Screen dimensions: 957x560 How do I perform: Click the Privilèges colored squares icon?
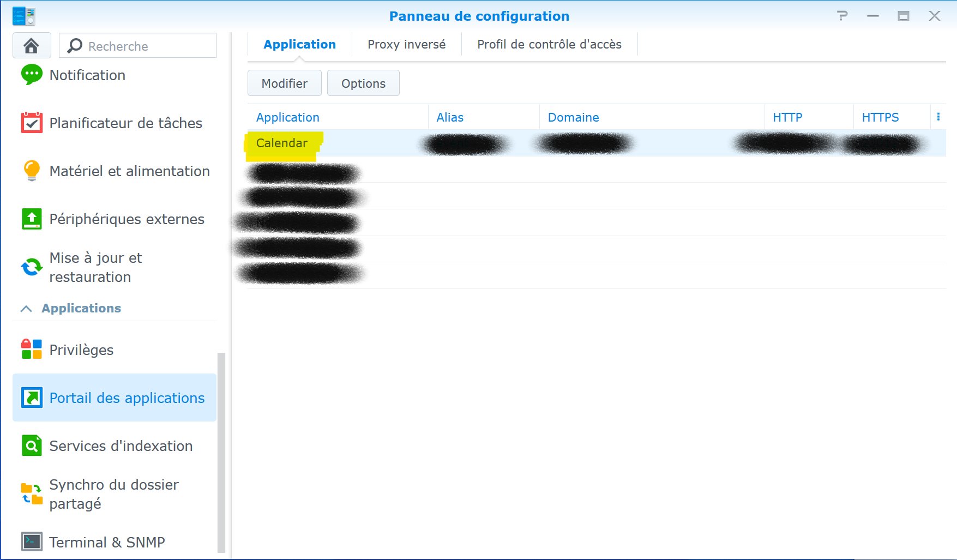[32, 349]
